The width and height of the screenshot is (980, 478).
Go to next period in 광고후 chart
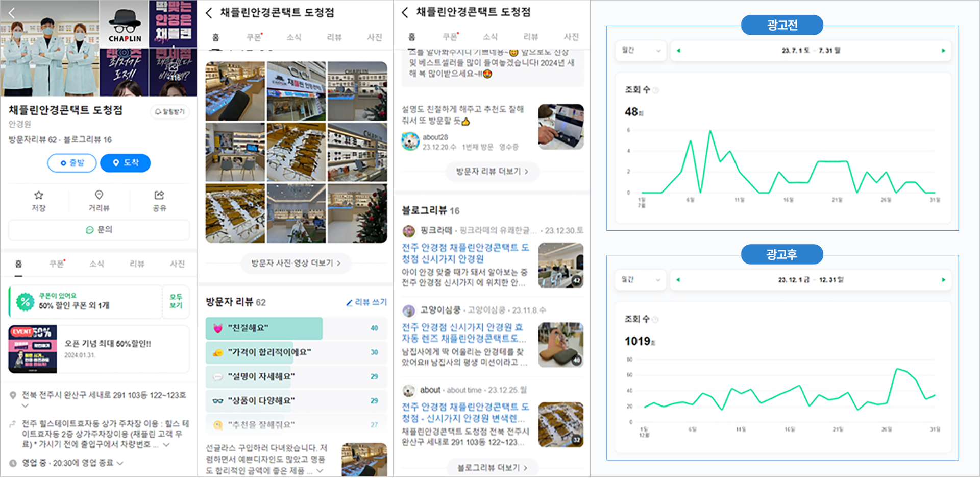pos(943,280)
